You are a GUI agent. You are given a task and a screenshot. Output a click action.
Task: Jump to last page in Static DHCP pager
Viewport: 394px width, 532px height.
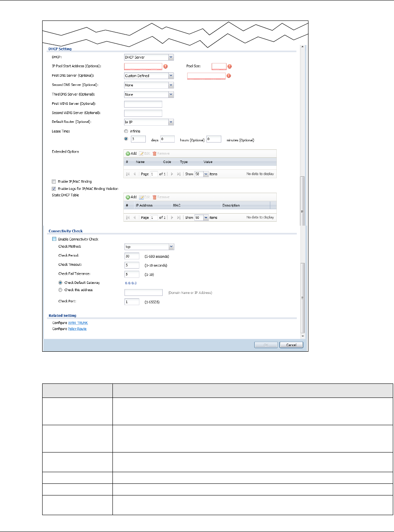tap(179, 218)
